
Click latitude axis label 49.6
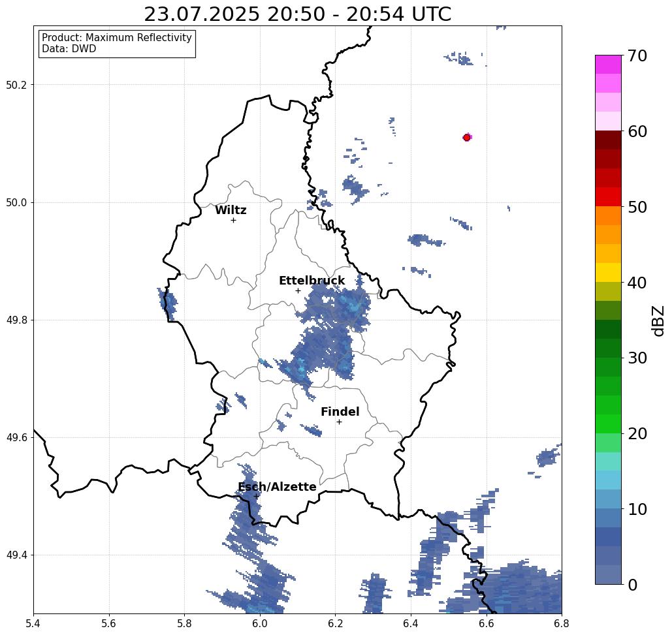click(16, 438)
